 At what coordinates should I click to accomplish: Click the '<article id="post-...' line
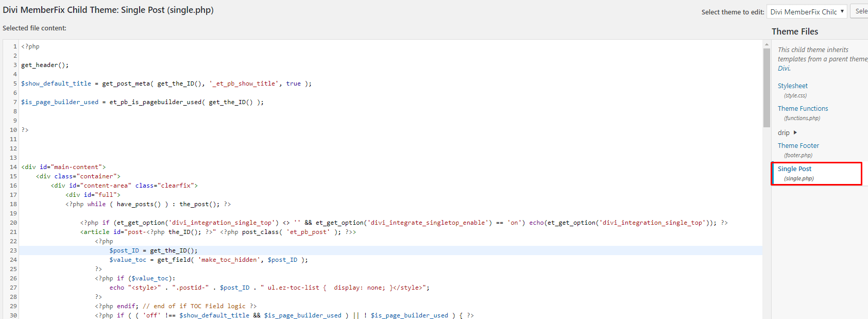[x=218, y=232]
